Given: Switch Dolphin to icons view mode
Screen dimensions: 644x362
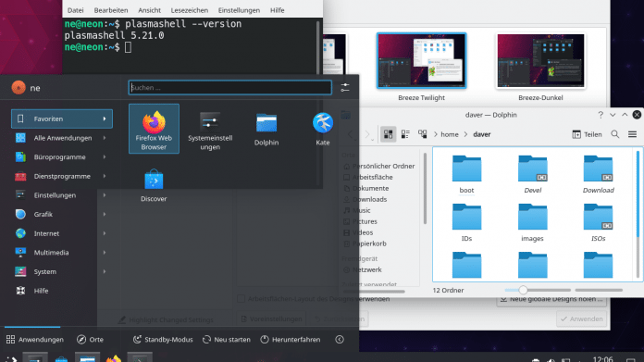Looking at the screenshot, I should coord(388,134).
